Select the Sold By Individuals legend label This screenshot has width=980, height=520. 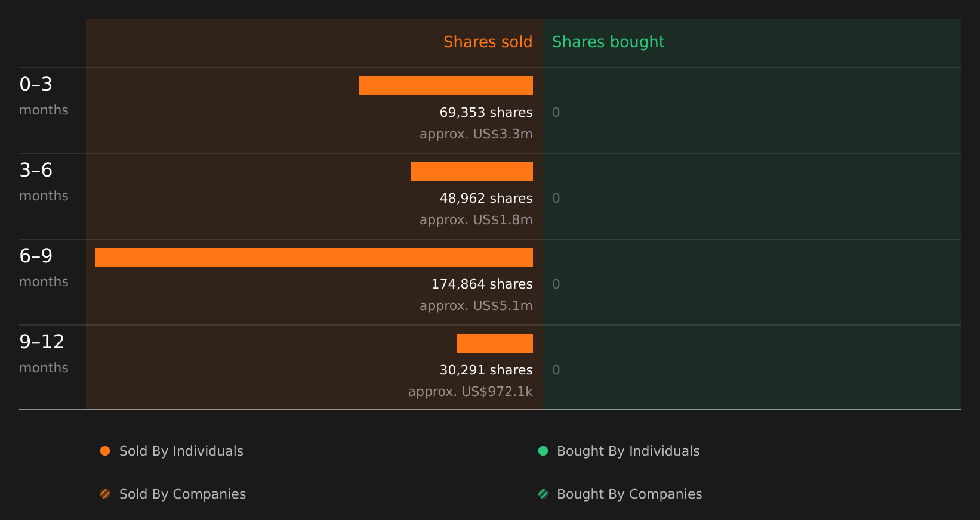(x=181, y=451)
